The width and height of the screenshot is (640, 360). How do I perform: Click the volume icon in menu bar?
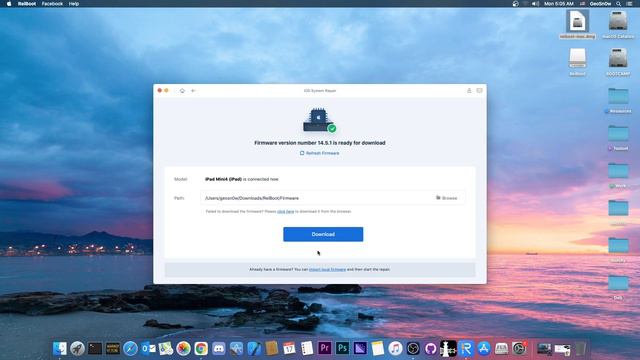point(536,4)
